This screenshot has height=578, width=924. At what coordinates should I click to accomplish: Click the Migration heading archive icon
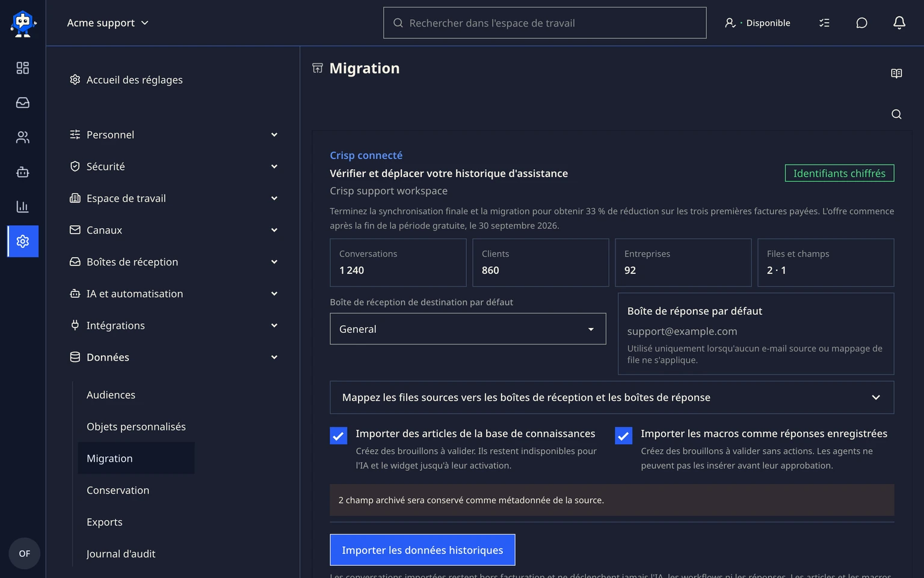[318, 68]
